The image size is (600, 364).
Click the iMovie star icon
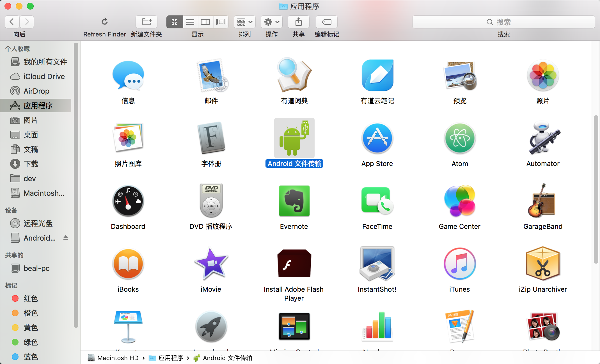pyautogui.click(x=211, y=264)
